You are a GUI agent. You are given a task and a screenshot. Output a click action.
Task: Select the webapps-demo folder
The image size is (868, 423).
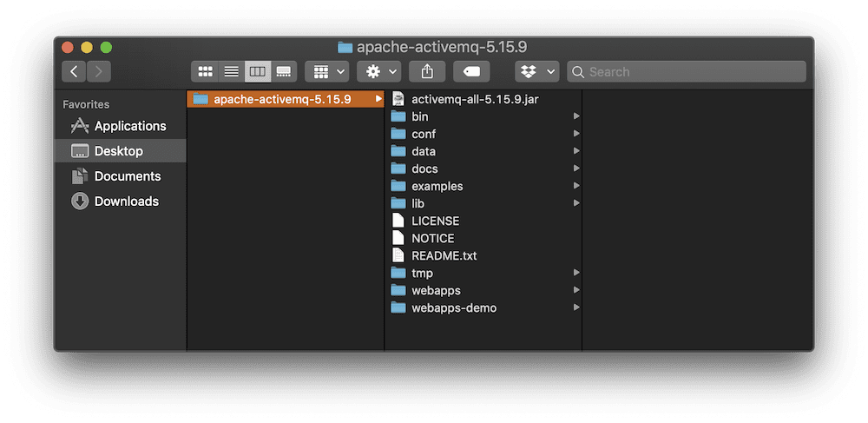(x=483, y=307)
